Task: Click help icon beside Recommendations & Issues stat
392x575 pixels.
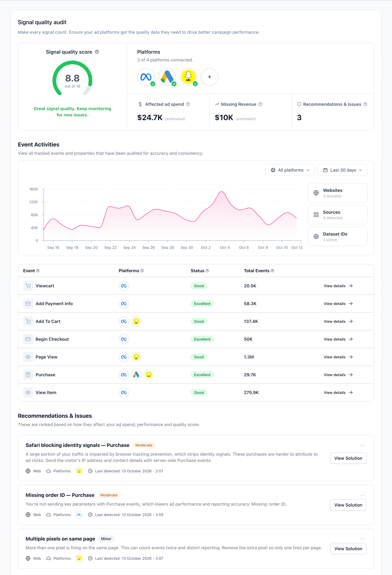Action: point(365,104)
